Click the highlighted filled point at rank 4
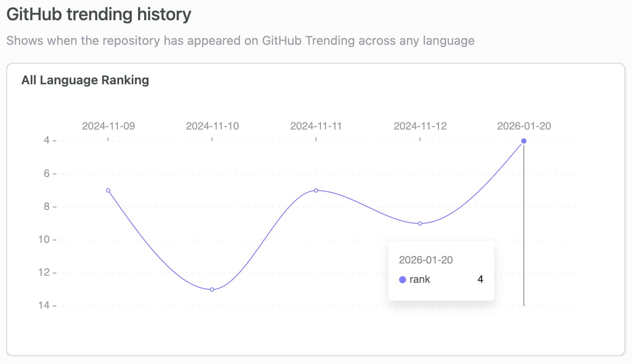Screen dimensions: 632x364 (x=523, y=141)
